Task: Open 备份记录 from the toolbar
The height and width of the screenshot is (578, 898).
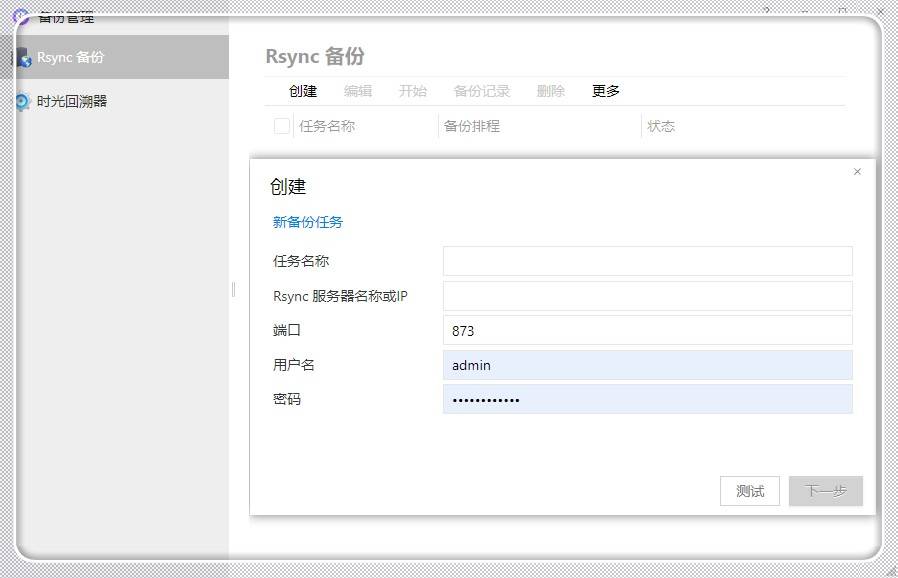Action: pos(482,91)
